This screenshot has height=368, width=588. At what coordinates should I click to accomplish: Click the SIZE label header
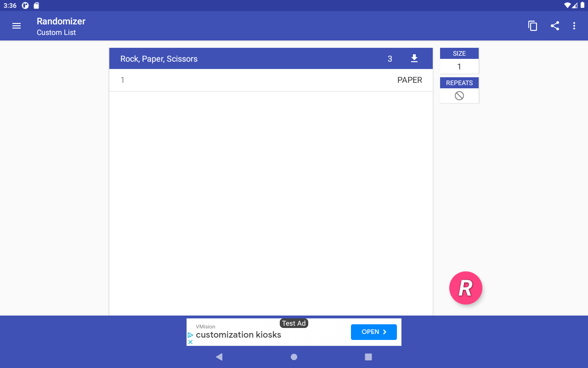pyautogui.click(x=459, y=53)
